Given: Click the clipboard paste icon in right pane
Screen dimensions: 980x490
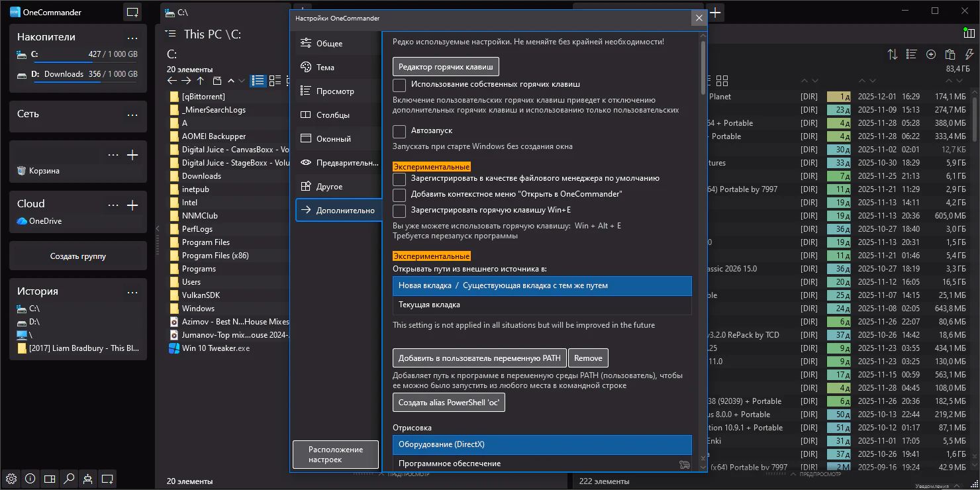Looking at the screenshot, I should tap(950, 54).
